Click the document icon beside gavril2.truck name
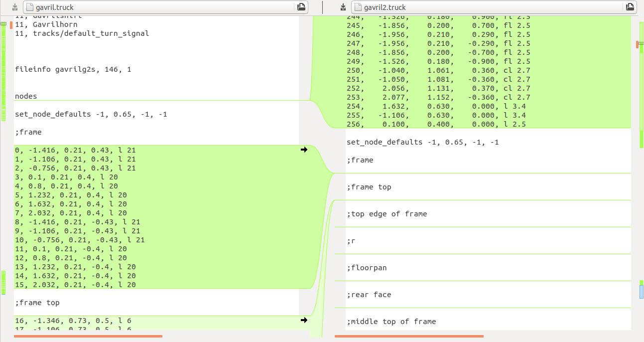The image size is (644, 342). click(358, 7)
